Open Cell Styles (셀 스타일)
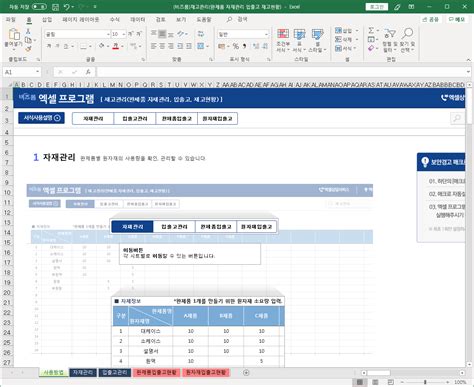 [317, 40]
